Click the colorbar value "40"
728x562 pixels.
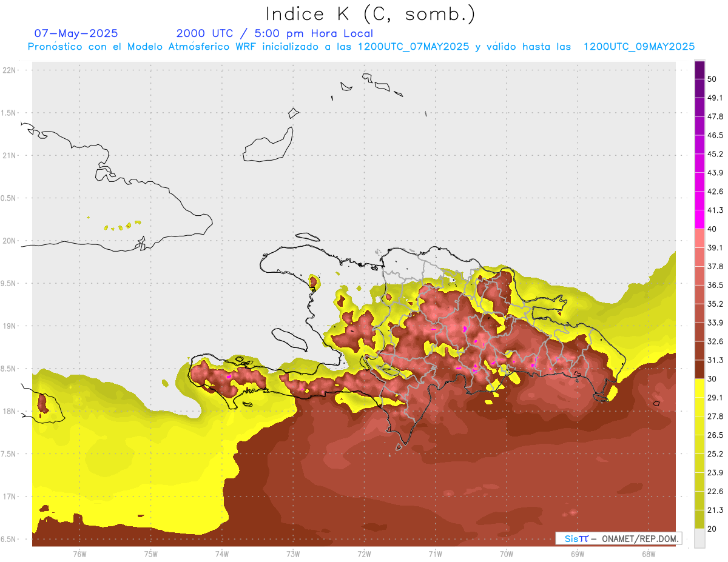pyautogui.click(x=712, y=229)
